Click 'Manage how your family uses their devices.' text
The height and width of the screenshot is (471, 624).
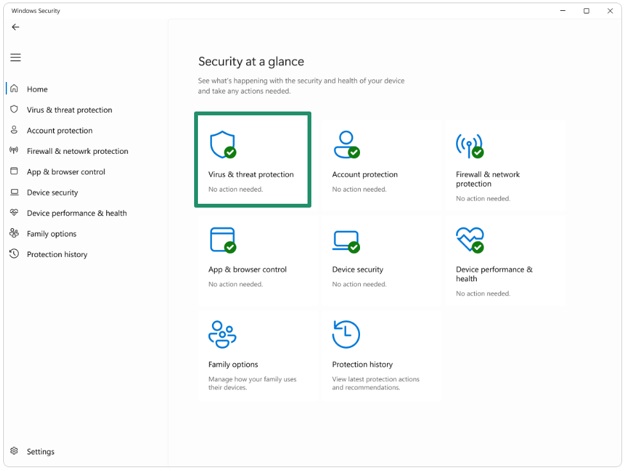point(252,383)
